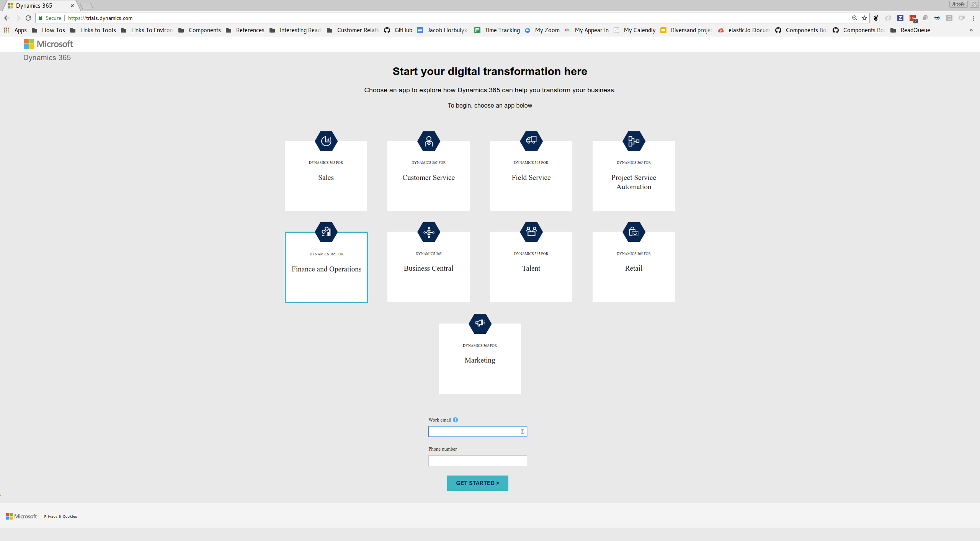Open the Apps grid shortcut in bookmarks bar
Image resolution: width=980 pixels, height=541 pixels.
coord(15,30)
